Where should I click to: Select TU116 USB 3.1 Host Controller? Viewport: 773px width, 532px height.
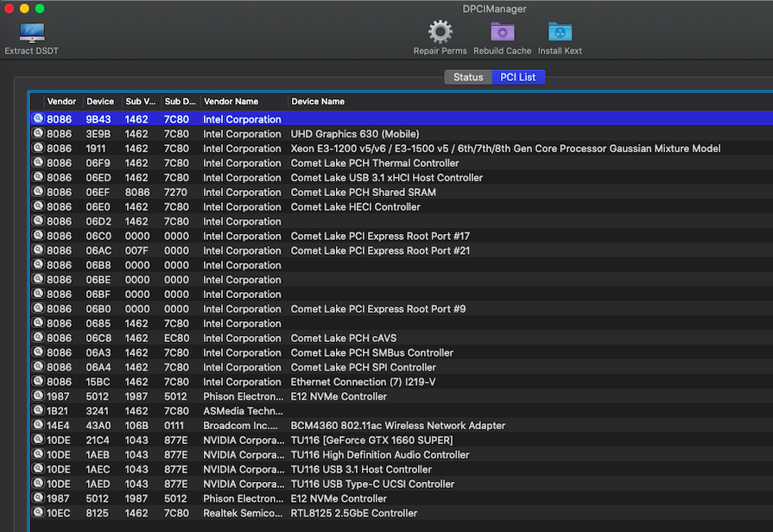[x=361, y=469]
